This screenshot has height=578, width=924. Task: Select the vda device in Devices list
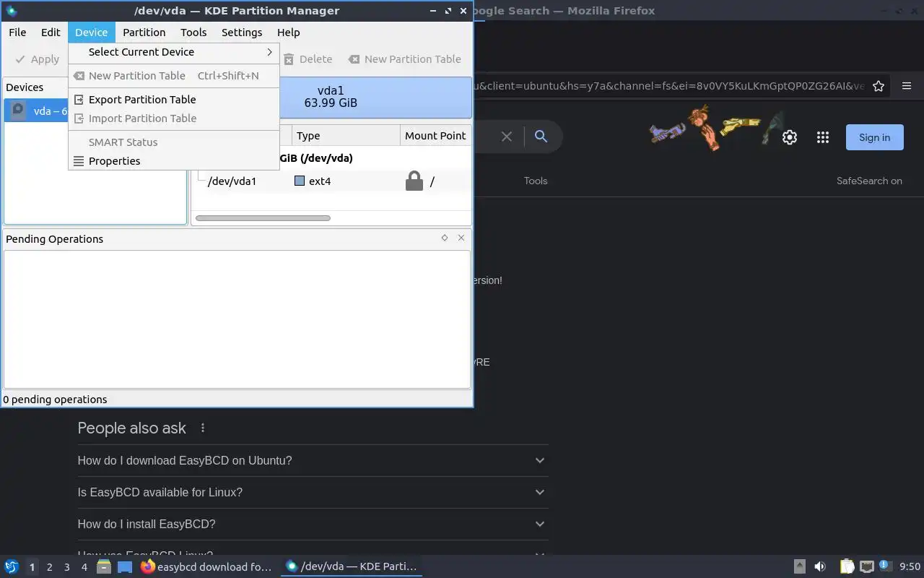coord(38,111)
